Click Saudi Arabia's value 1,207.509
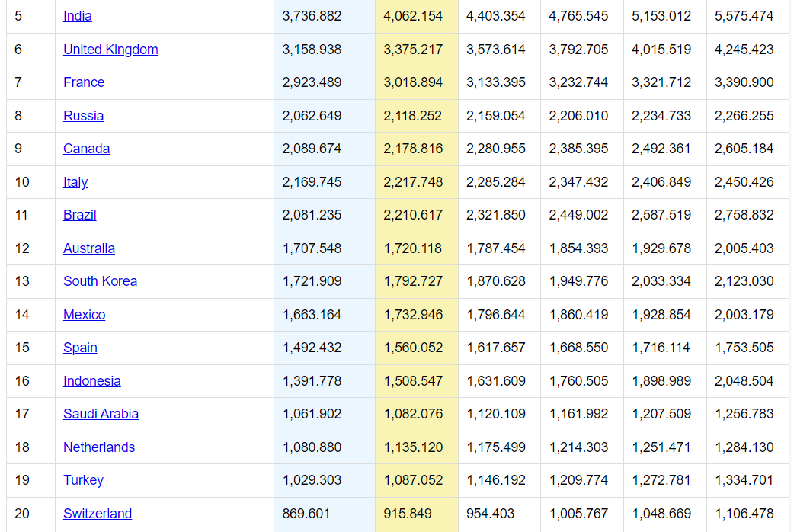The width and height of the screenshot is (797, 532). click(x=661, y=414)
